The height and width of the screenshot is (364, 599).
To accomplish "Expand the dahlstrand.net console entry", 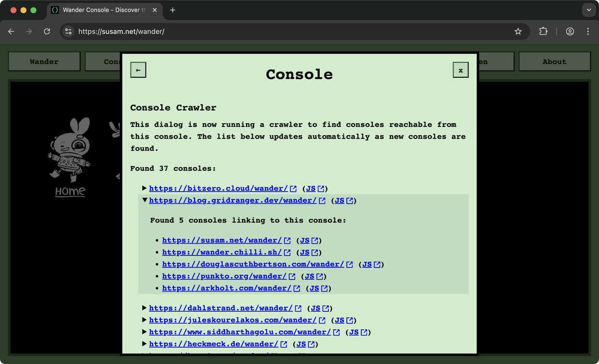I will click(144, 308).
